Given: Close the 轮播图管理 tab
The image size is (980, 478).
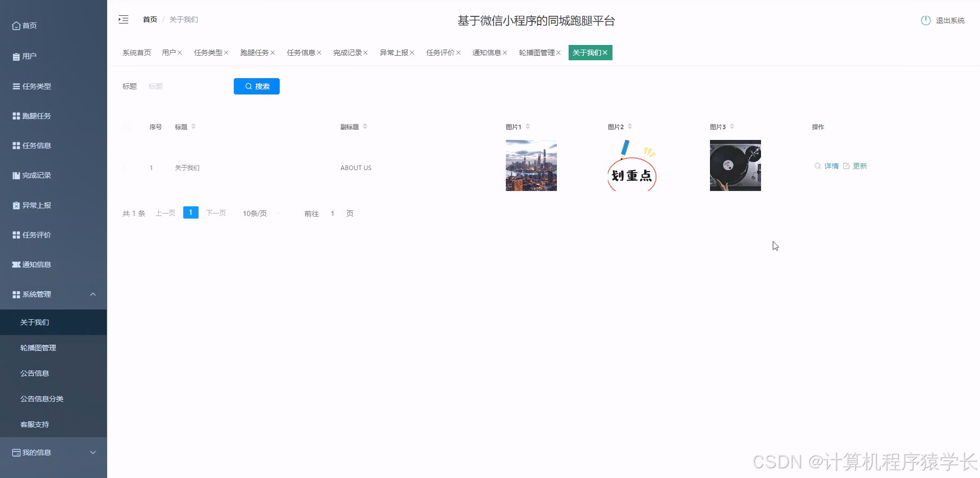Looking at the screenshot, I should (x=557, y=53).
